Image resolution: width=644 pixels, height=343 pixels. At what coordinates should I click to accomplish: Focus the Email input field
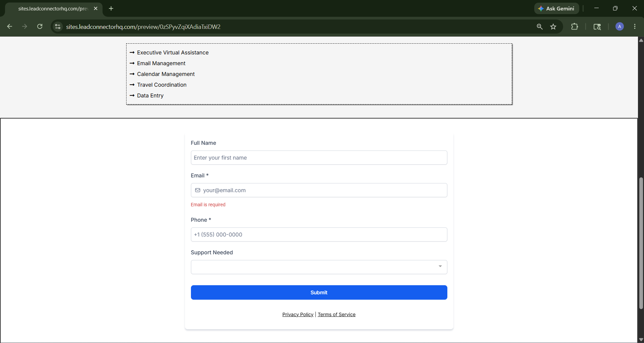319,190
